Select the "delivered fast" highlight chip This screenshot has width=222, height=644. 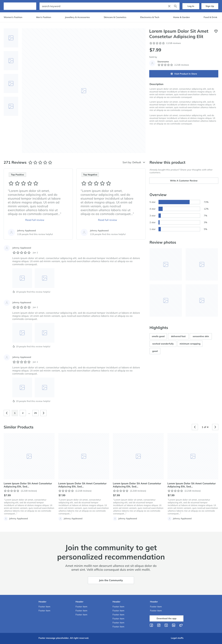click(178, 336)
